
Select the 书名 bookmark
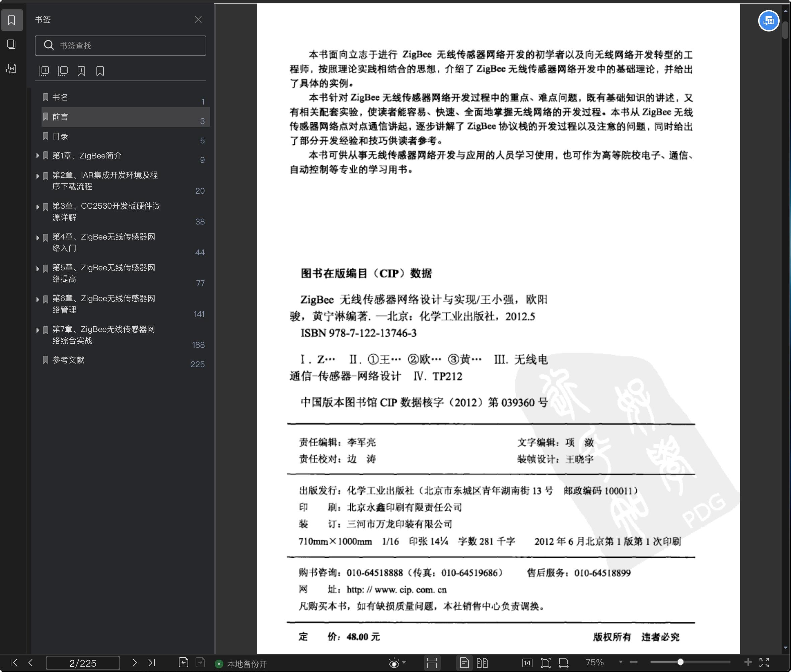(125, 97)
